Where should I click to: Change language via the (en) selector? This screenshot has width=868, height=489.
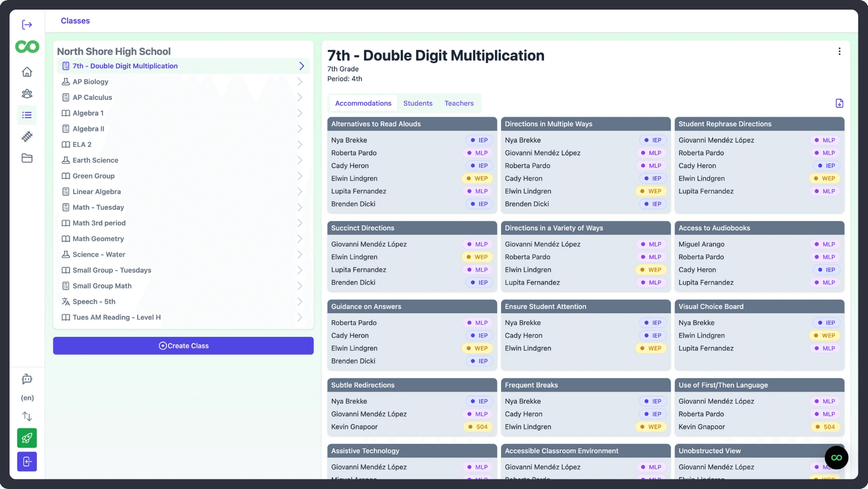[27, 398]
